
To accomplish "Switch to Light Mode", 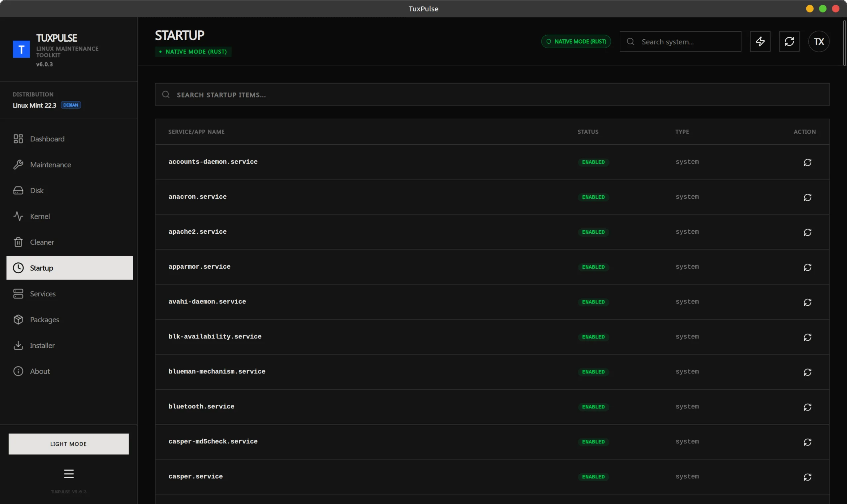I will [x=69, y=444].
